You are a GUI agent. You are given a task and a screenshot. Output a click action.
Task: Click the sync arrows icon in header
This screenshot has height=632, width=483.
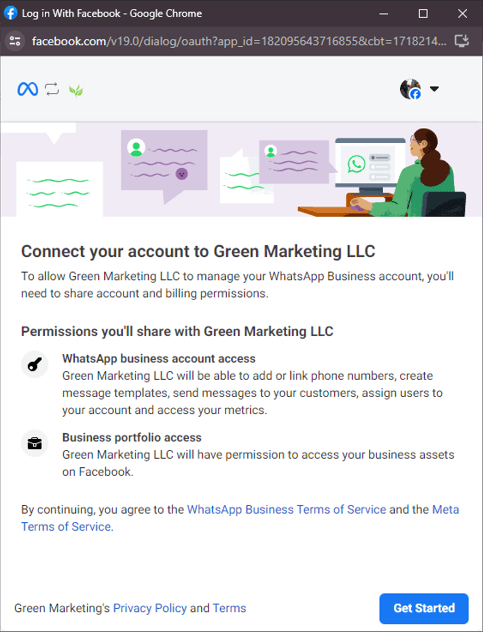[52, 89]
